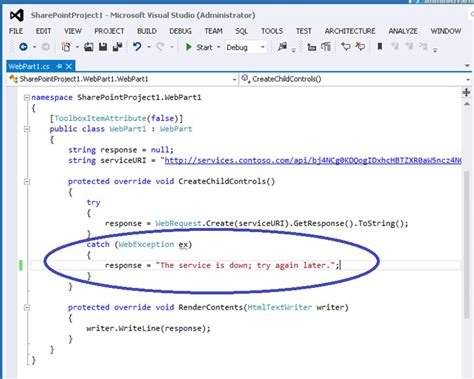Click the greyed Navigate Forward button
This screenshot has width=474, height=379.
(46, 47)
